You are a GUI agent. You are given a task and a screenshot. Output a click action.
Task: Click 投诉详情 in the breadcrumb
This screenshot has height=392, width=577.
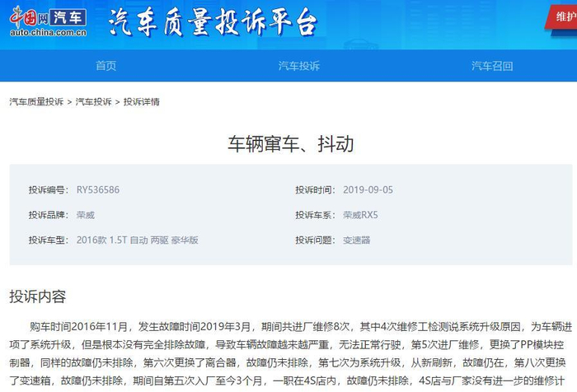(x=141, y=102)
